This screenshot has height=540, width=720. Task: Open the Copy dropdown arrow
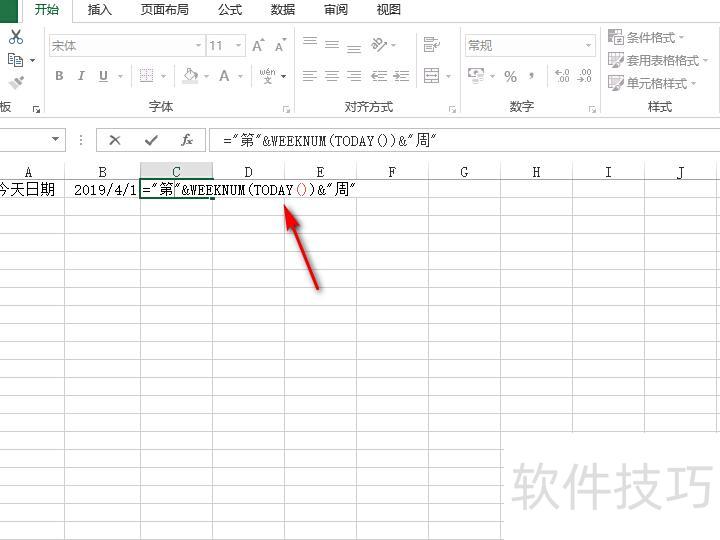tap(33, 60)
